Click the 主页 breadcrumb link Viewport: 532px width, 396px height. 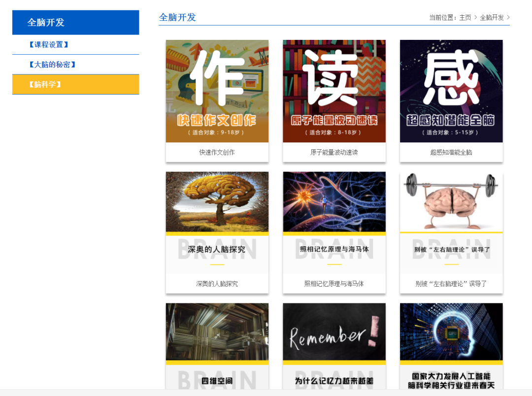click(465, 17)
